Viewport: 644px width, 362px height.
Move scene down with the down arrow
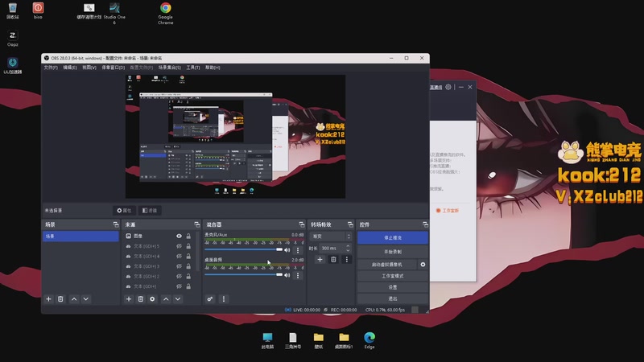pos(86,299)
